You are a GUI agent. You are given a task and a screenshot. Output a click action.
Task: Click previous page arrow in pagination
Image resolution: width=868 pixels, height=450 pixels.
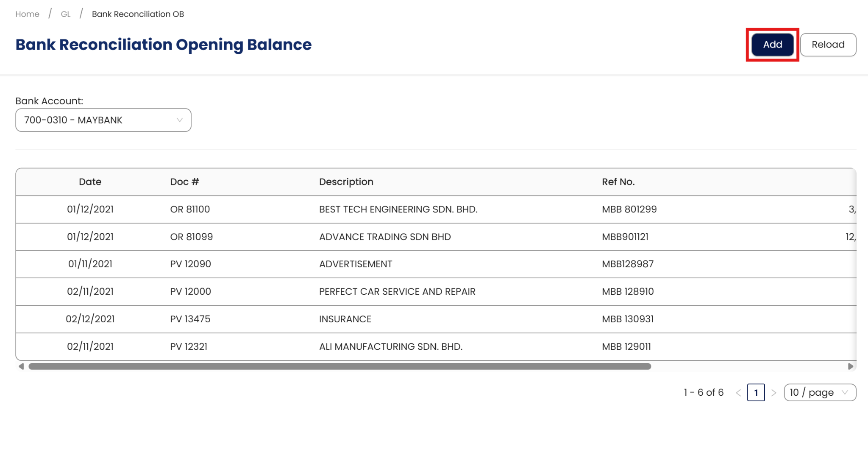click(x=738, y=393)
